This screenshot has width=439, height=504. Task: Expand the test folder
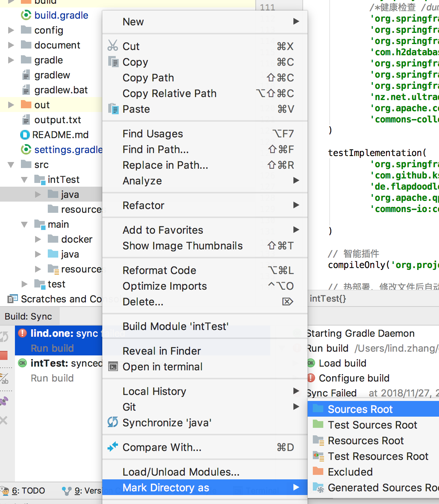[x=25, y=284]
